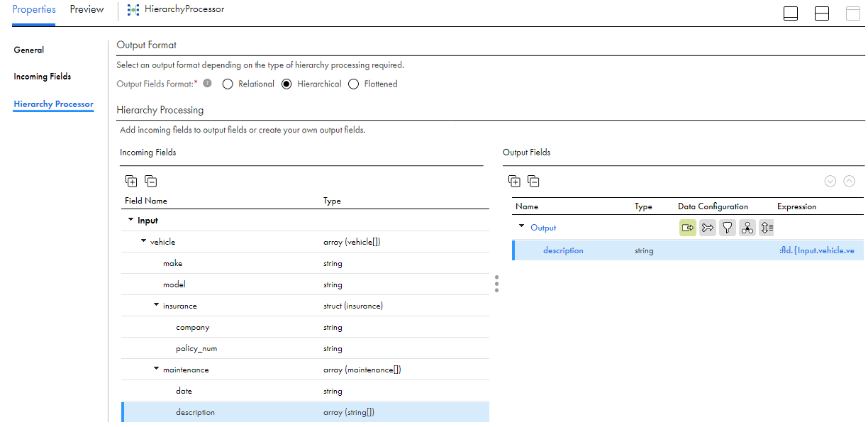The height and width of the screenshot is (427, 868).
Task: Open the Preview tab
Action: 87,10
